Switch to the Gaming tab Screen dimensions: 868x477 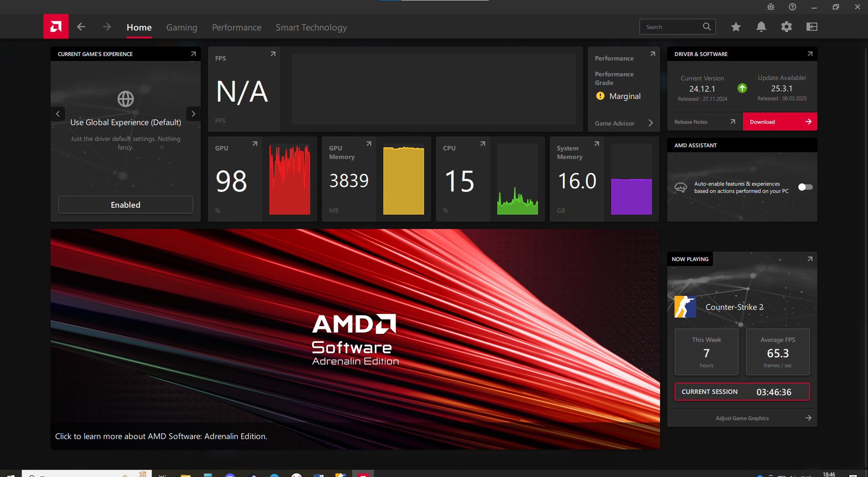pos(182,28)
